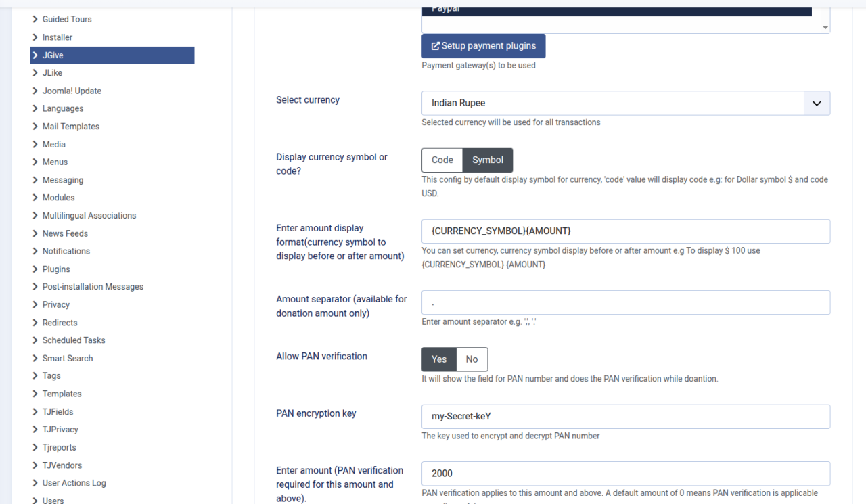Set Allow PAN verification to Yes

439,359
